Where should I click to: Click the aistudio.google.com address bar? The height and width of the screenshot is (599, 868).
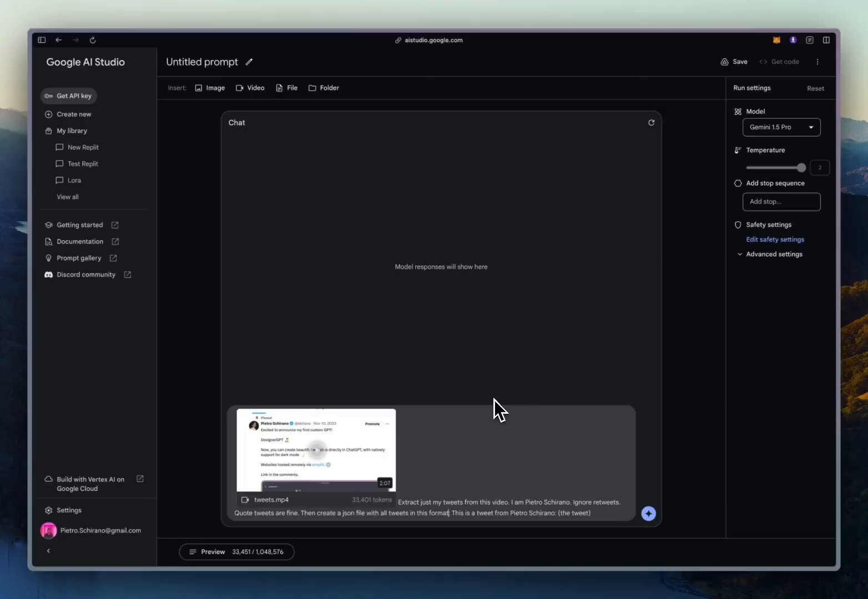point(428,40)
